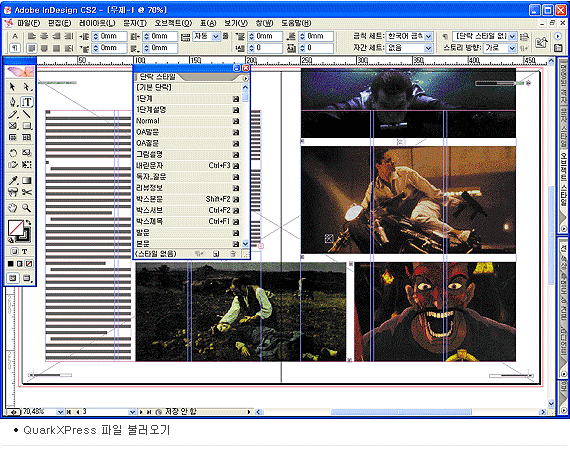The width and height of the screenshot is (570, 451).
Task: Click the fill color swatch in the toolbox
Action: (x=16, y=228)
